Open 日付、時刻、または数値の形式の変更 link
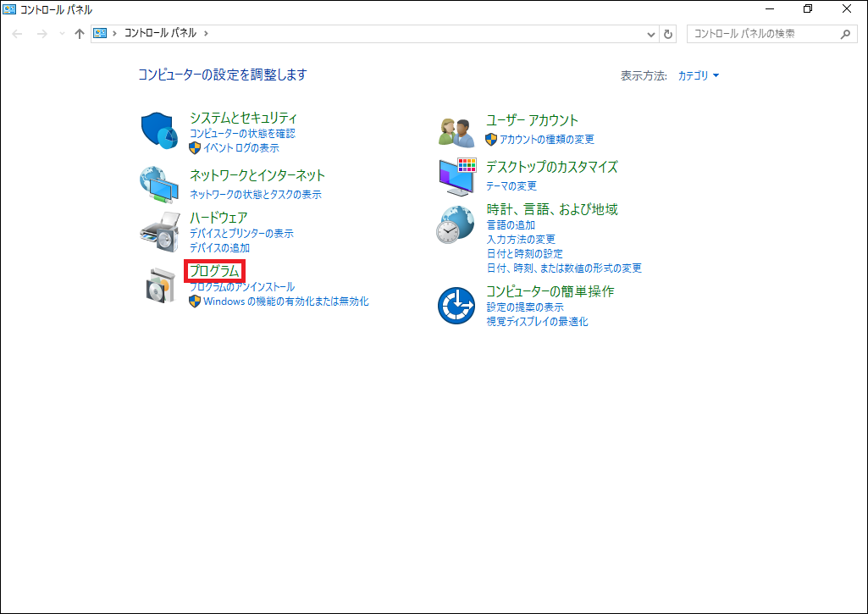 pyautogui.click(x=564, y=268)
